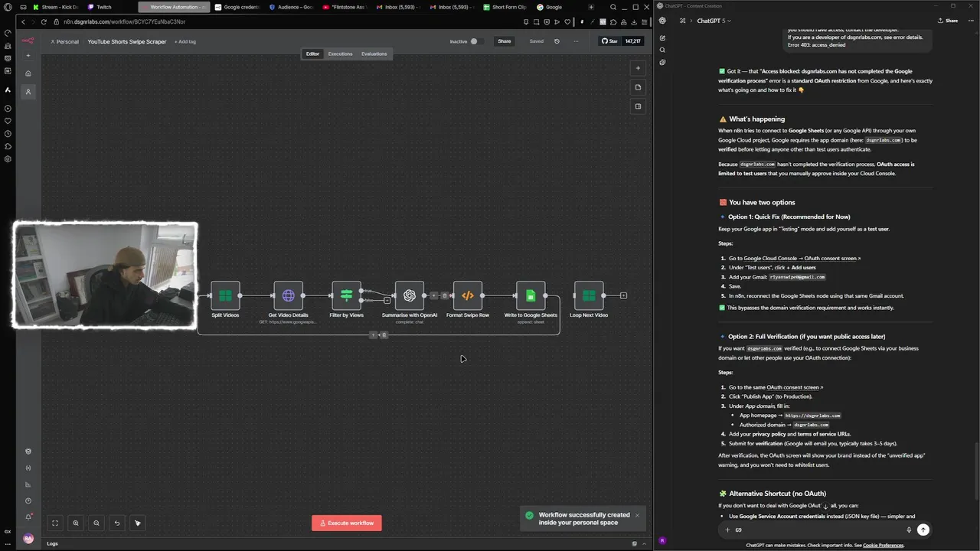This screenshot has height=551, width=980.
Task: Open the n8n notifications bell
Action: tap(28, 517)
